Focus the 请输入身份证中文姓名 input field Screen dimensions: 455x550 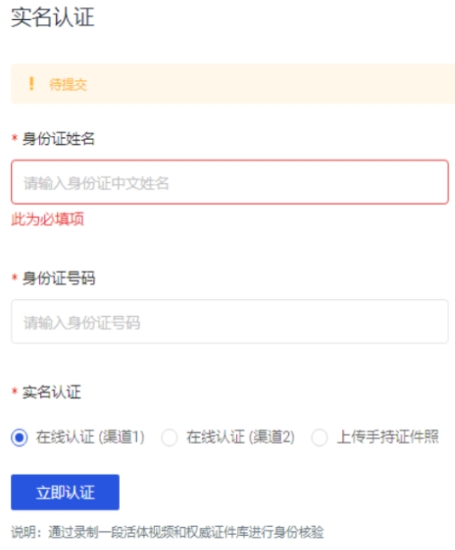click(x=230, y=182)
